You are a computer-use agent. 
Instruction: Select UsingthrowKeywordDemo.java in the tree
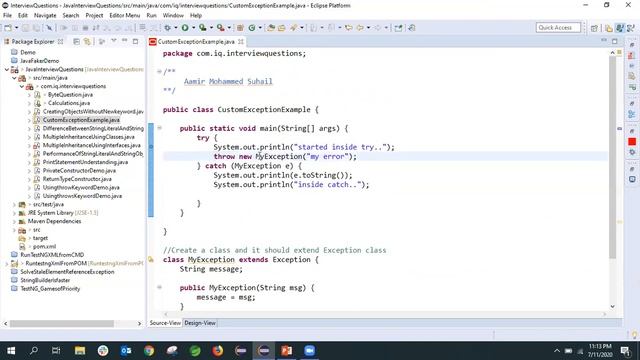coord(81,188)
